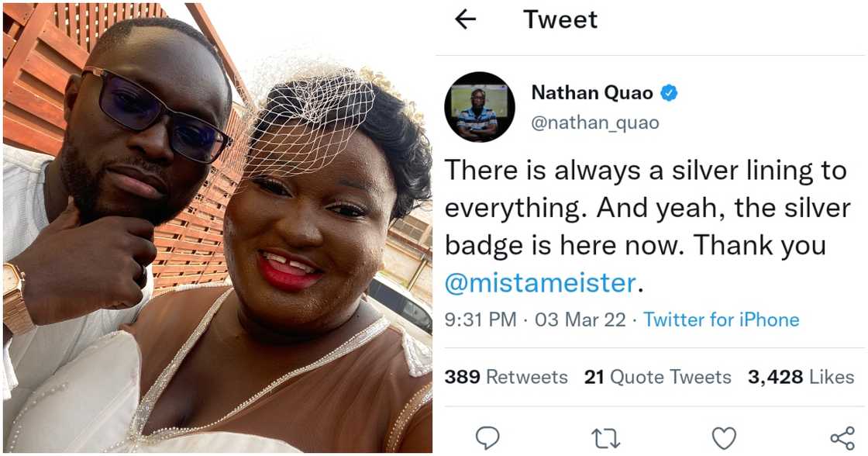Open the wedding selfie photo on the left
Screen dimensions: 868x456
[217, 228]
